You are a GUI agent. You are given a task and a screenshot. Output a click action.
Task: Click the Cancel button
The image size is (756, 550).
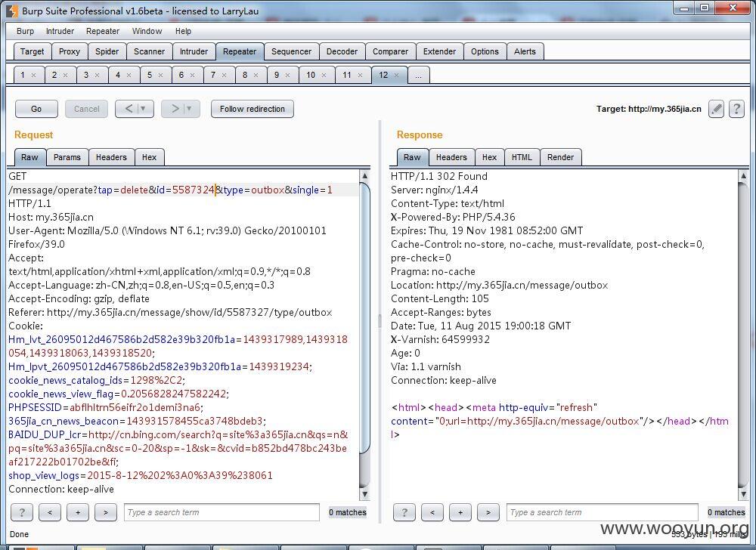(87, 109)
